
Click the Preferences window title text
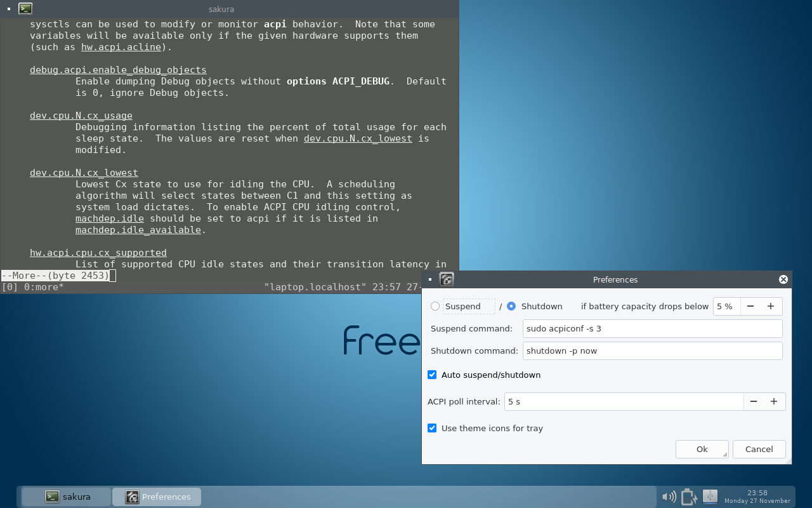coord(615,279)
